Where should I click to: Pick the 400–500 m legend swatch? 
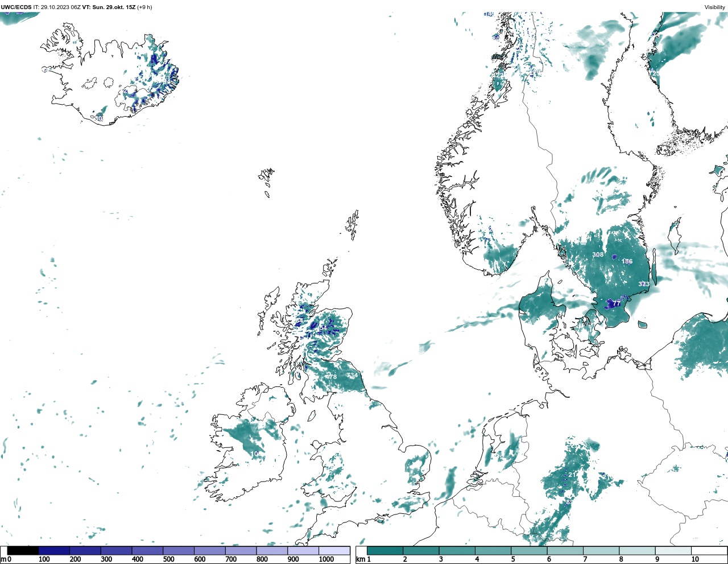(x=147, y=550)
